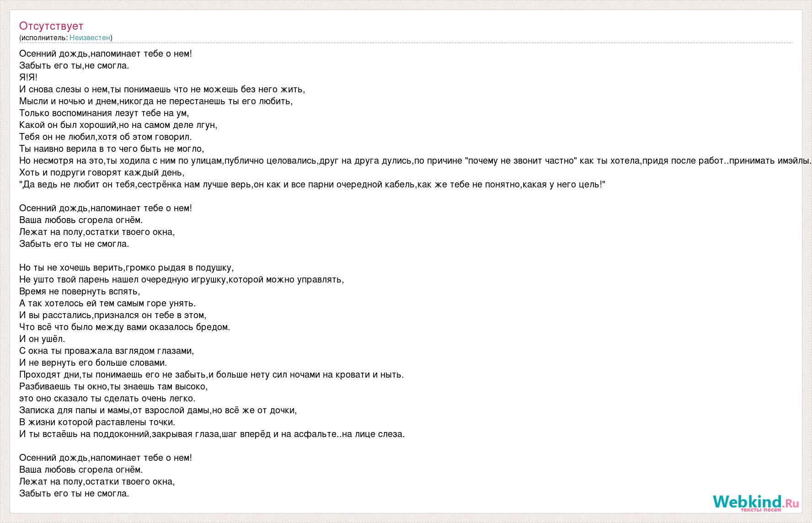Viewport: 812px width, 523px height.
Task: Click the исполнитель label text
Action: coord(43,37)
